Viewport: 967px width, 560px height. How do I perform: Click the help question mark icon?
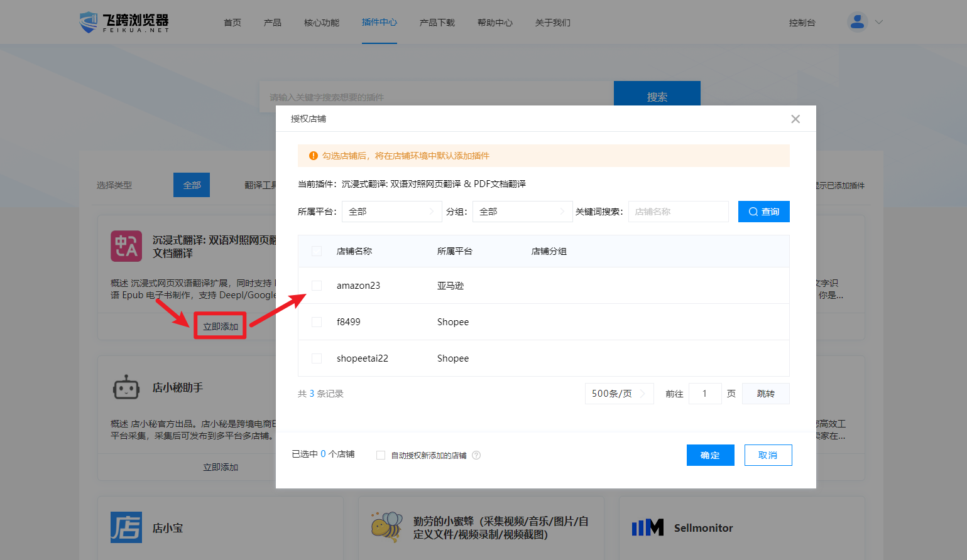[x=476, y=455]
